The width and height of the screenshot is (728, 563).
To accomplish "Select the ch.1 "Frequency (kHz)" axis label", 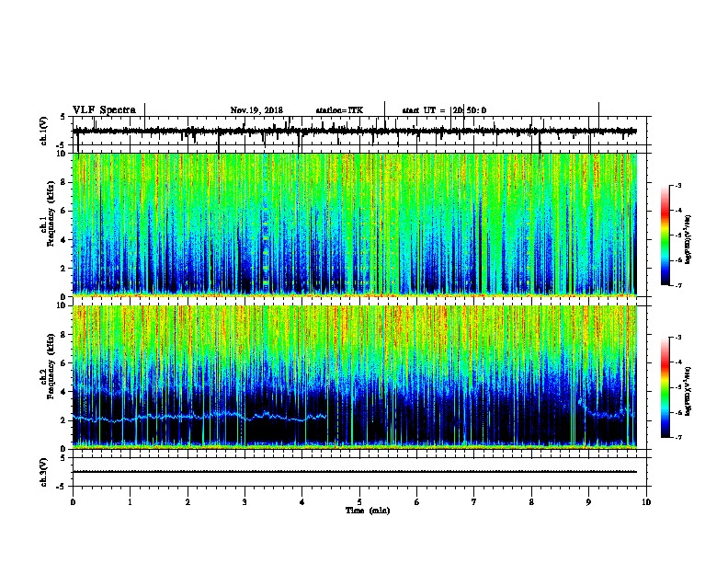I will [x=51, y=213].
